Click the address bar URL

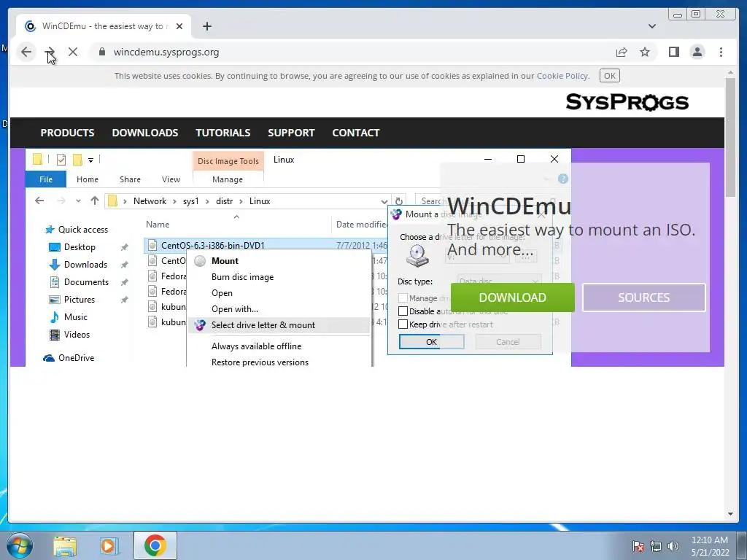coord(166,52)
